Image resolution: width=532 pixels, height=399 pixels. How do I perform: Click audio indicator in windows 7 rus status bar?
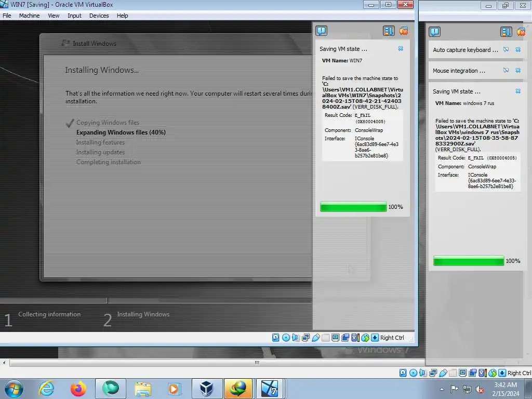click(423, 373)
